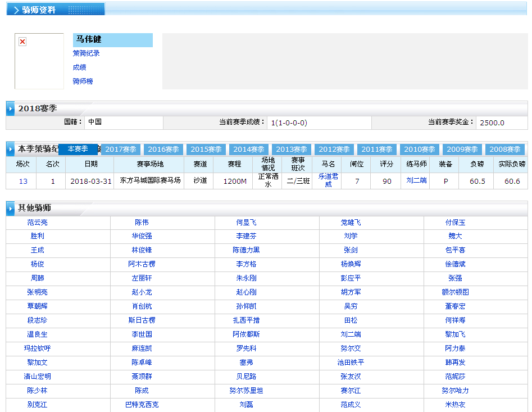This screenshot has height=412, width=532.
Task: Open the 成绩 link
Action: click(x=79, y=67)
